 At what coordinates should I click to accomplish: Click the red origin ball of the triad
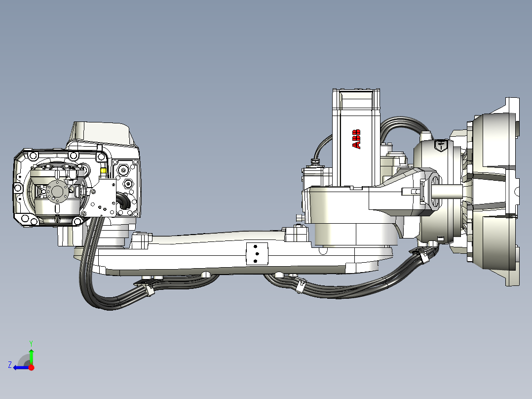[31, 367]
